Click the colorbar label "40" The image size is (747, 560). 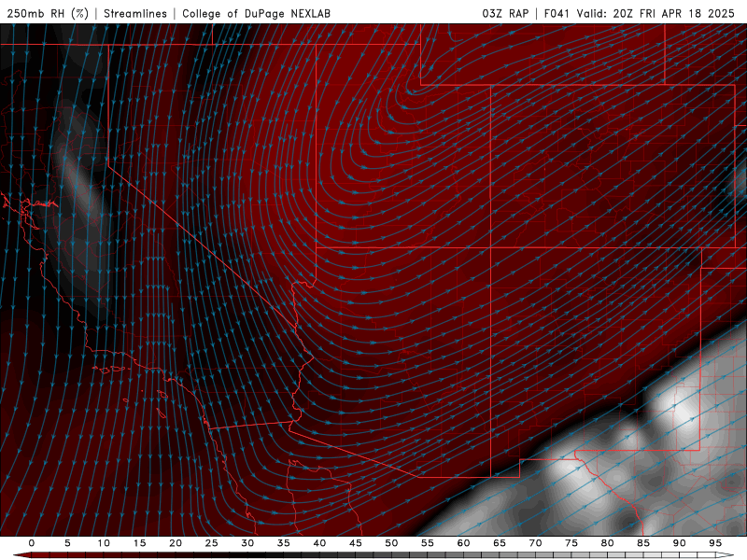click(319, 543)
